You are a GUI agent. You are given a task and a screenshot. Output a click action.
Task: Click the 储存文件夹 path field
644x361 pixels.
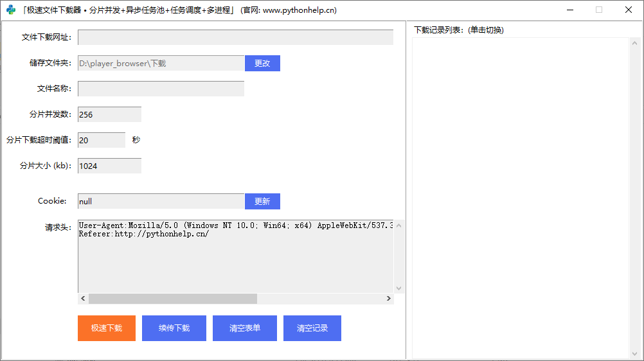click(161, 63)
